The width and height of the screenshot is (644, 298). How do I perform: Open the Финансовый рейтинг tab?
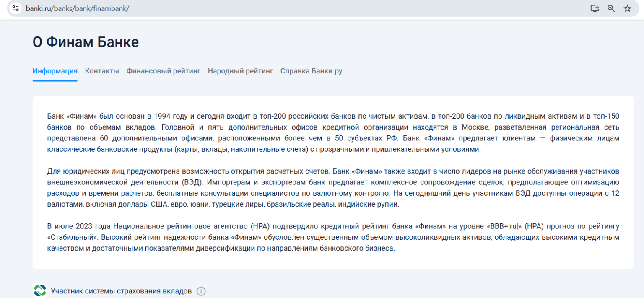(x=164, y=71)
